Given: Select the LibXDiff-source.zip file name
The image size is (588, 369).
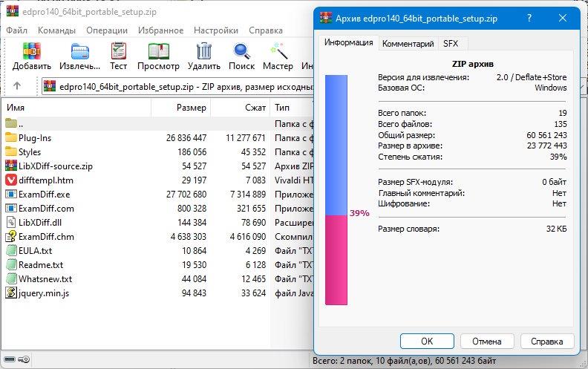Looking at the screenshot, I should click(x=56, y=166).
